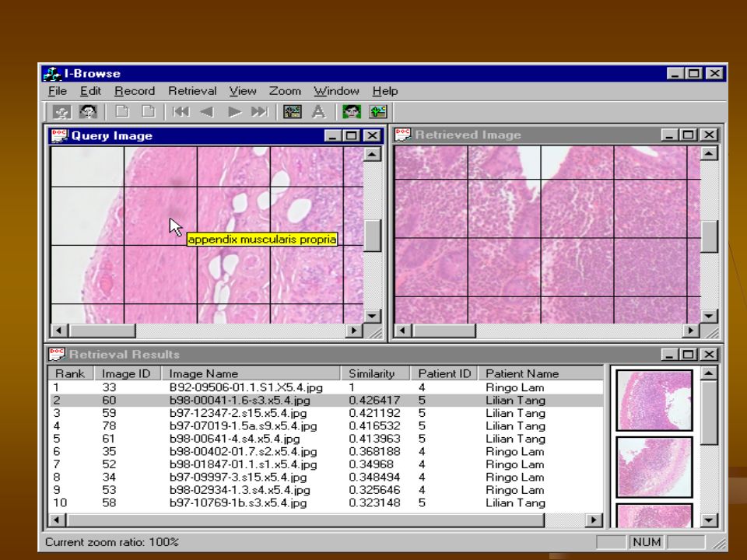Screen dimensions: 747x560
Task: Click the Retrieved Image horizontal scrollbar right arrow
Action: coord(691,331)
